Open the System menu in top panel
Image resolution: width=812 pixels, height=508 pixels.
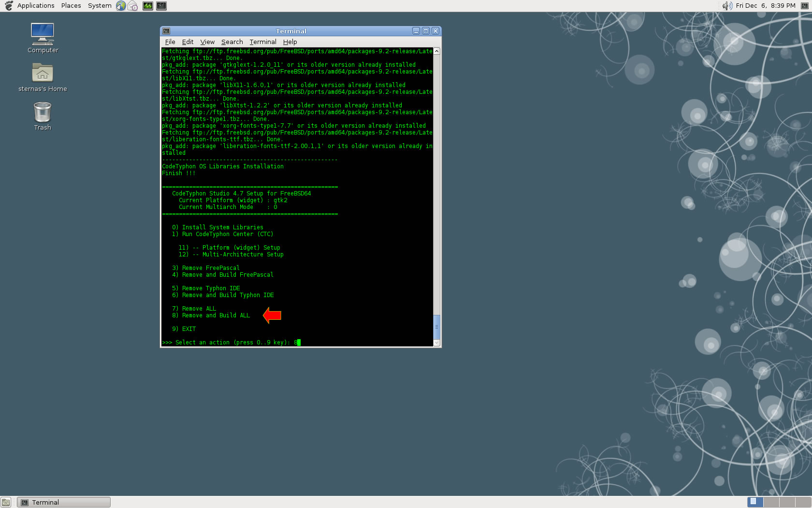click(x=100, y=6)
